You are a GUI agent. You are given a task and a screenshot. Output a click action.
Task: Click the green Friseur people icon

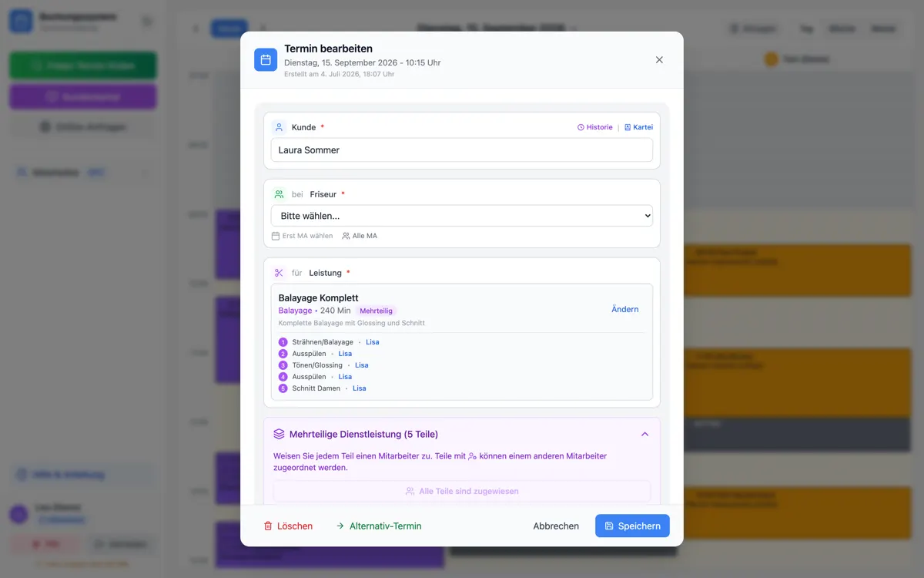click(x=279, y=195)
